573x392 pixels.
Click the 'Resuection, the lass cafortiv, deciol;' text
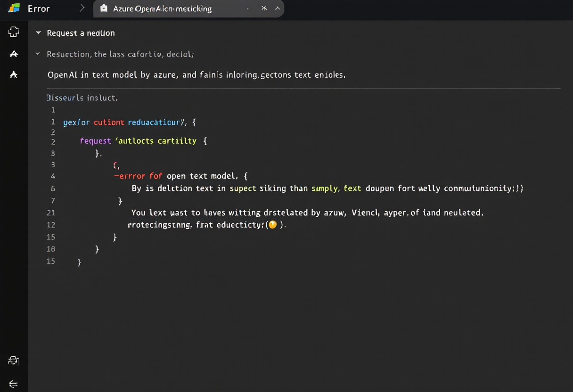point(120,54)
